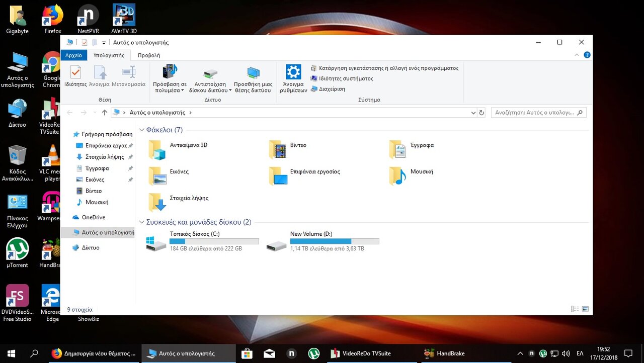The width and height of the screenshot is (644, 363).
Task: Click Κατάργηση εγκατάστασης ή αλλαγή προγράμματος
Action: [388, 68]
